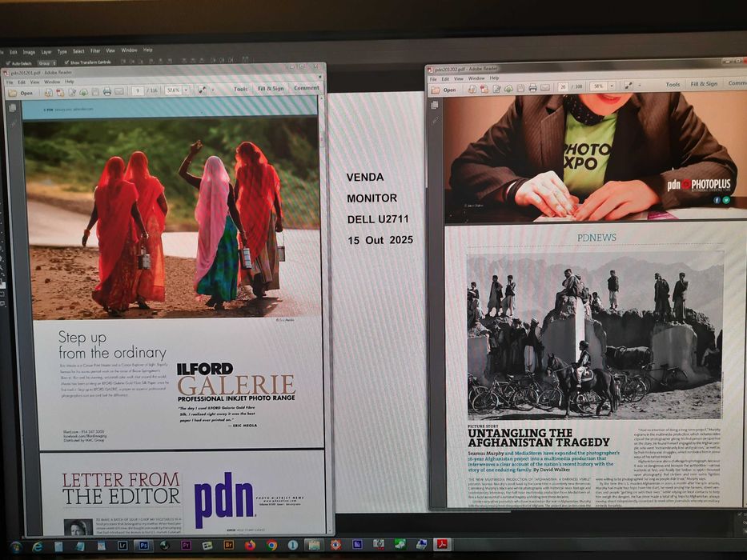
Task: Open Internet Explorer from the taskbar
Action: click(37, 546)
